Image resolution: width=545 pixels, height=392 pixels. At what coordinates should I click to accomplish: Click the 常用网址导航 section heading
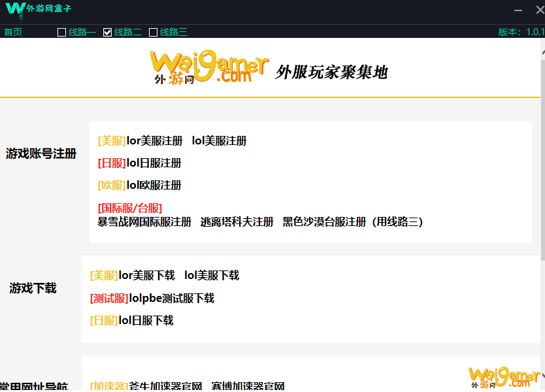point(34,386)
